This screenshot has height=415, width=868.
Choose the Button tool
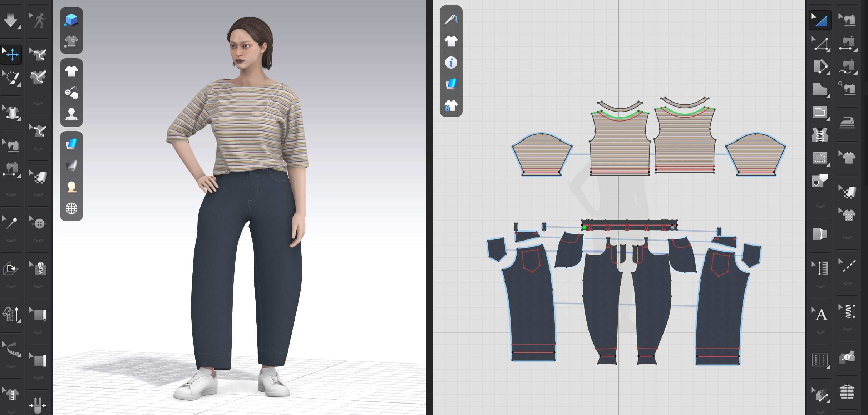[x=38, y=223]
